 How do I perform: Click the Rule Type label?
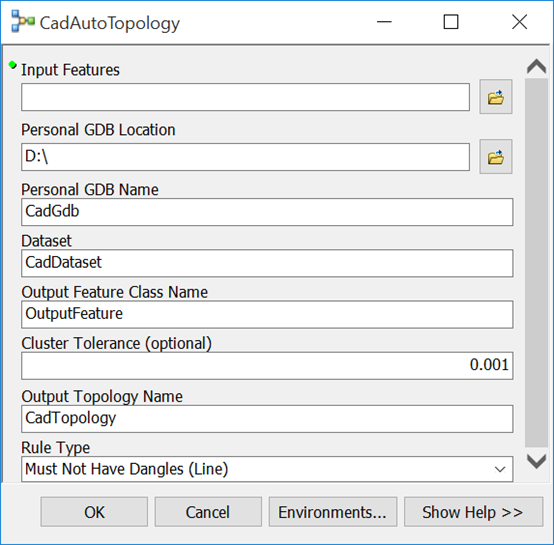55,448
